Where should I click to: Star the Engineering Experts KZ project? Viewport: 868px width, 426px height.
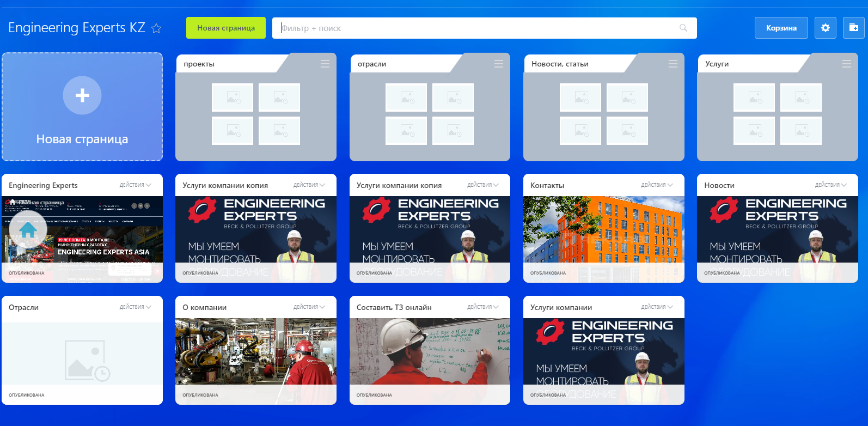click(x=156, y=28)
